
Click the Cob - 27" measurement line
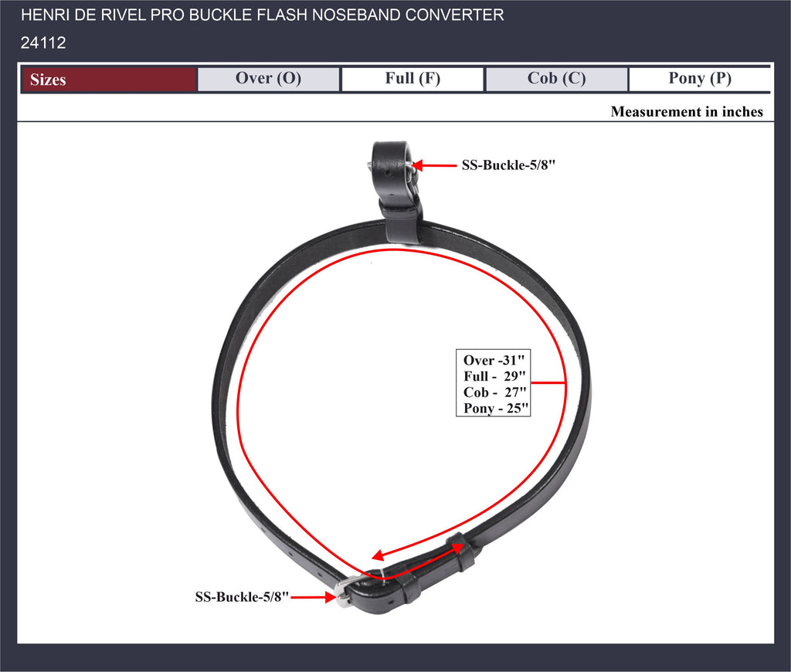pos(495,392)
